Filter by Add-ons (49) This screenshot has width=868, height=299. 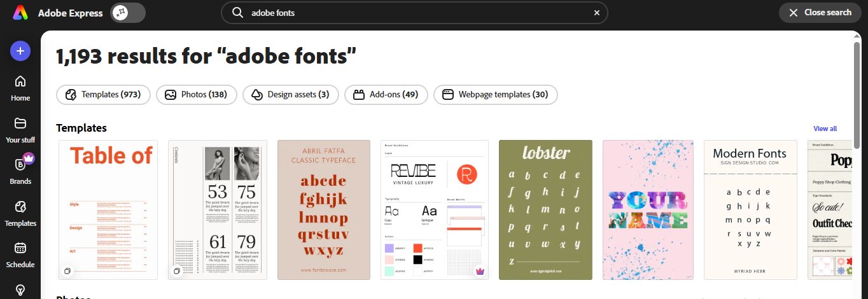tap(386, 95)
